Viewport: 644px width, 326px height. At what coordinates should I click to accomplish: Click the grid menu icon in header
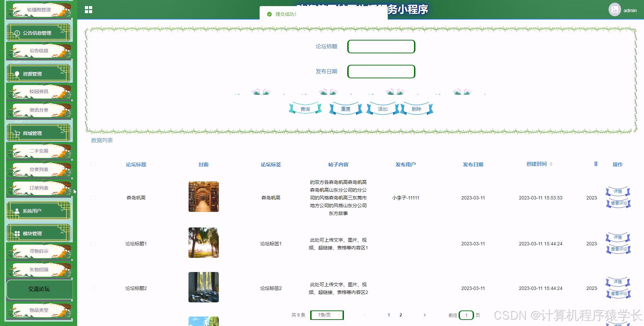click(89, 10)
